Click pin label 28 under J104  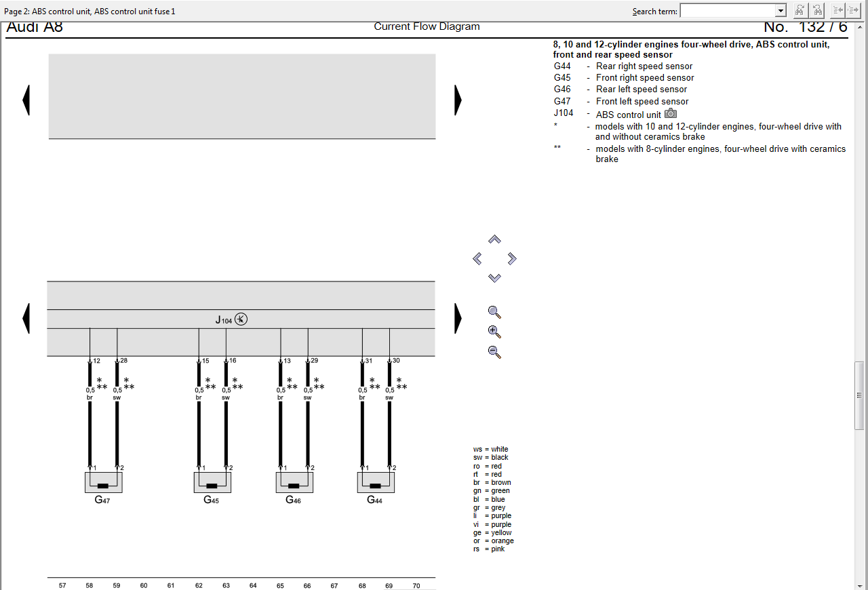(123, 361)
